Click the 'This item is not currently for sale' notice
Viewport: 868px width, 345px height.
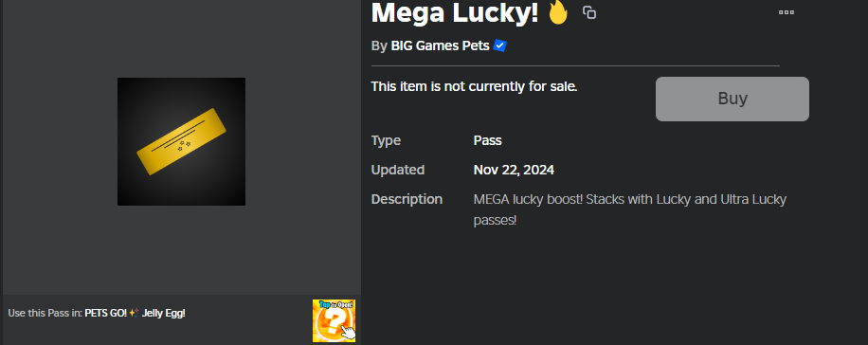click(475, 86)
